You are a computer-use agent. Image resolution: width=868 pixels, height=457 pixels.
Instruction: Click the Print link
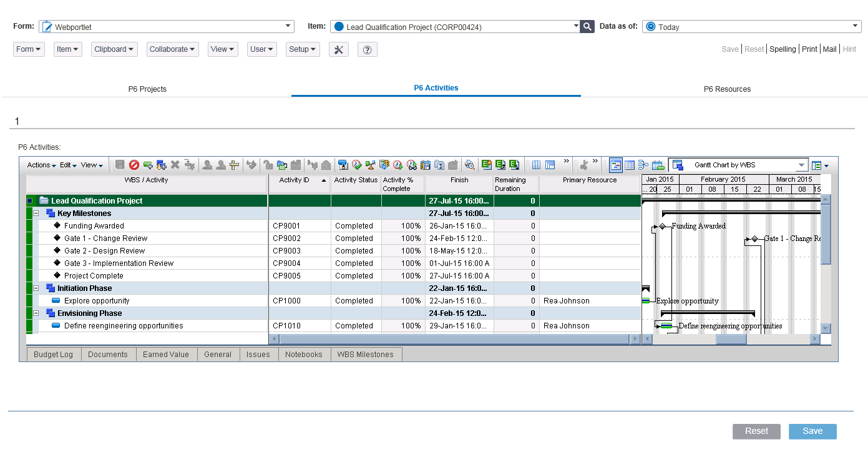tap(809, 49)
